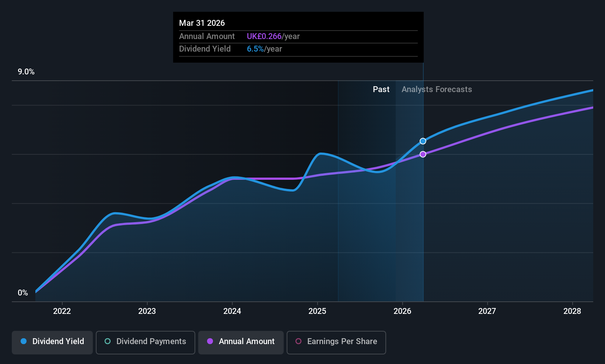The image size is (605, 364).
Task: Click the Analysts Forecasts label
Action: click(437, 90)
